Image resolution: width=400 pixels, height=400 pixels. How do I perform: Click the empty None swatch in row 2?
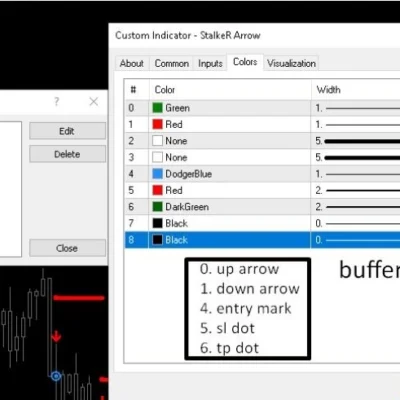[157, 141]
